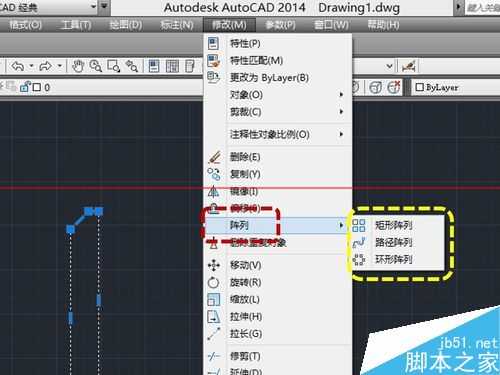Click the 更改为 ByLayer icon
The height and width of the screenshot is (375, 500).
click(x=213, y=77)
